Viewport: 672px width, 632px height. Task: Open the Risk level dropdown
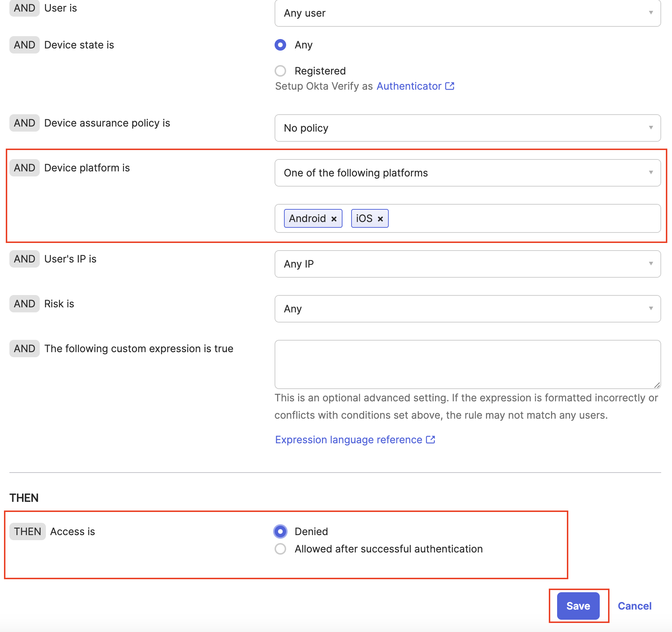pos(468,309)
